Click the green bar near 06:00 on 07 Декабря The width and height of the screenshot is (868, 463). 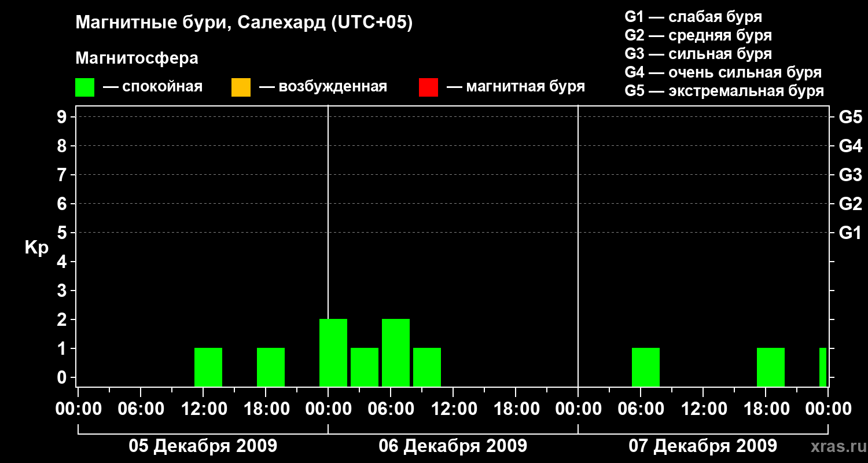coord(646,367)
